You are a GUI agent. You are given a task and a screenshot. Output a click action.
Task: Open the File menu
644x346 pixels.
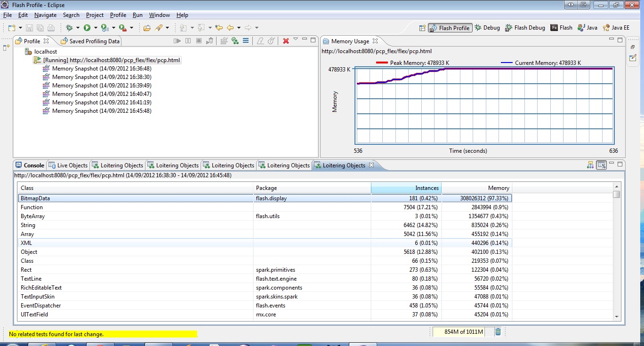tap(8, 15)
